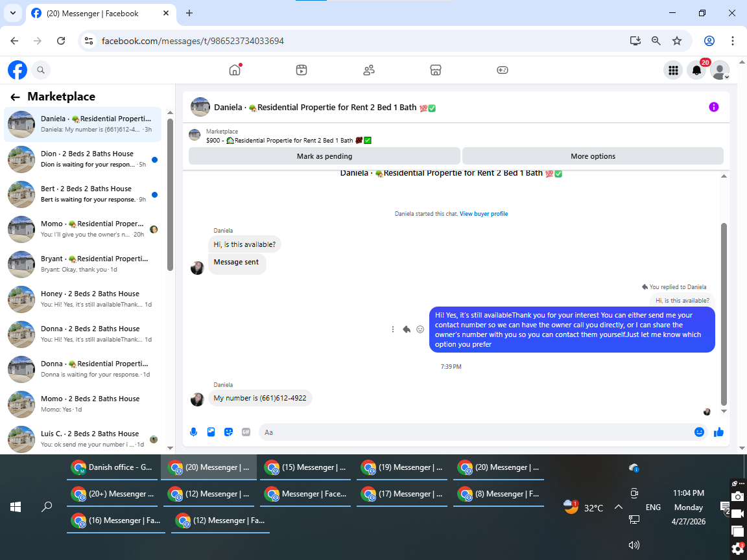Click chat scroll up arrow
Viewport: 747px width, 560px height.
724,176
